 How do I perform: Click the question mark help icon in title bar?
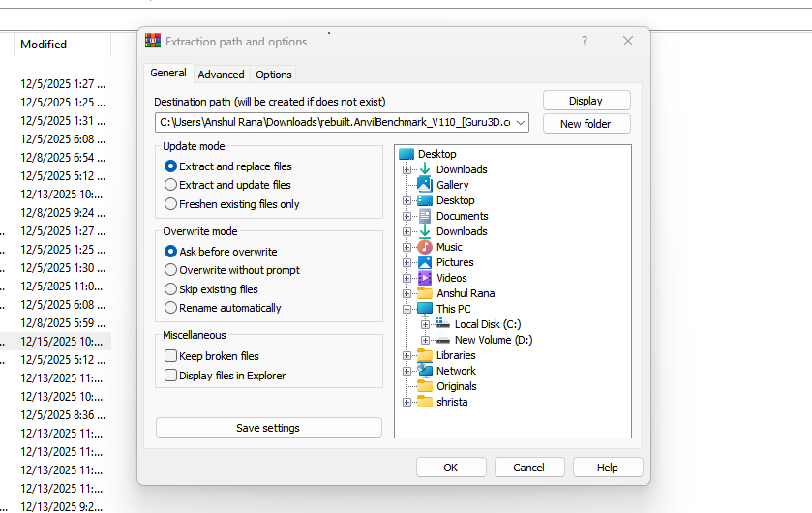(x=585, y=41)
